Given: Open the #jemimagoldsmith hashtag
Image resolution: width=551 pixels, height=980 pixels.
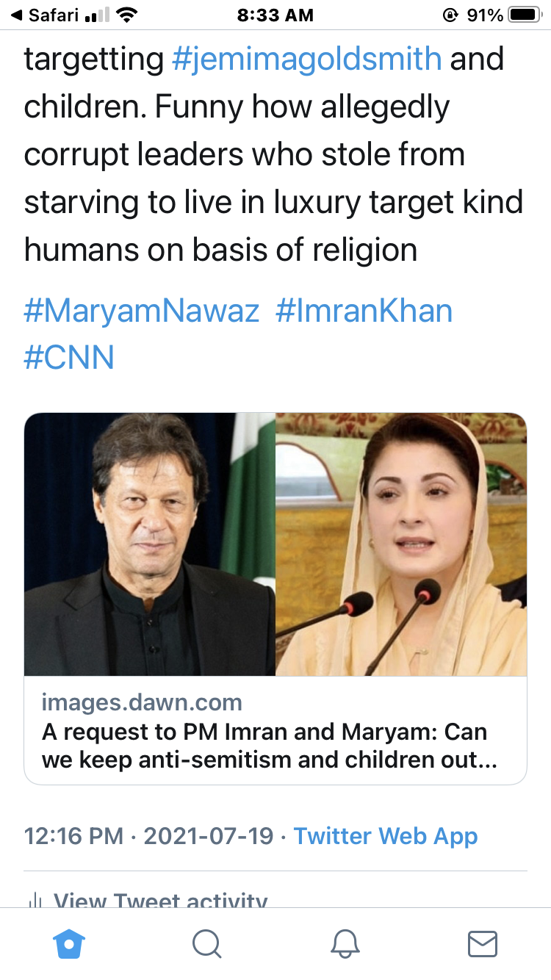Looking at the screenshot, I should tap(306, 60).
